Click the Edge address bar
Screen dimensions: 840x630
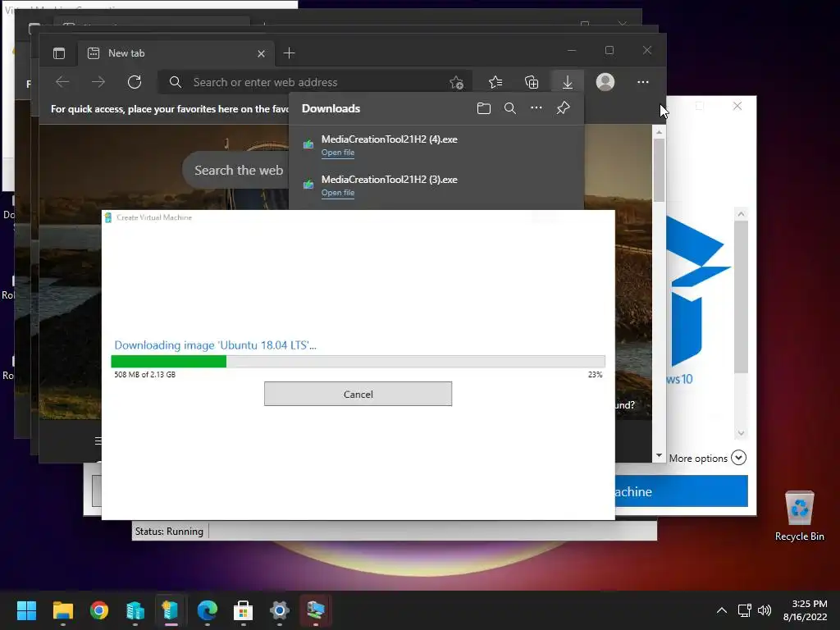(316, 82)
